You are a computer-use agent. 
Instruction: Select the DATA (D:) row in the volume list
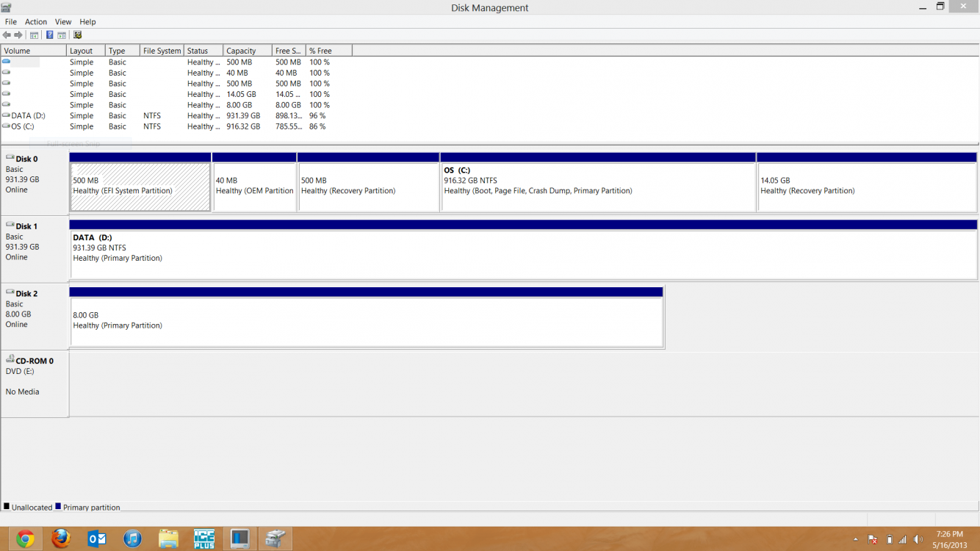[176, 115]
